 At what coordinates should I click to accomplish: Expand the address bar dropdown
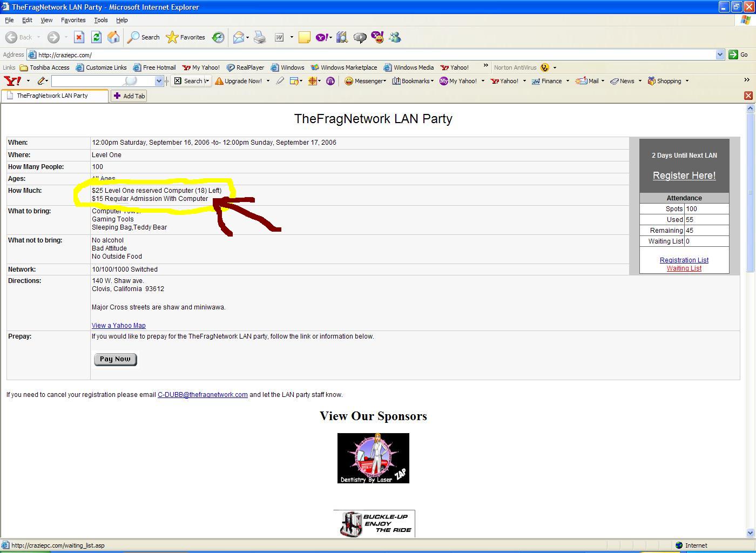click(720, 55)
